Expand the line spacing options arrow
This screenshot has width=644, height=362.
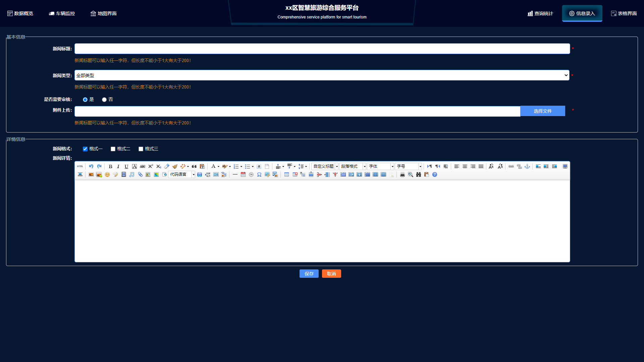coord(306,166)
